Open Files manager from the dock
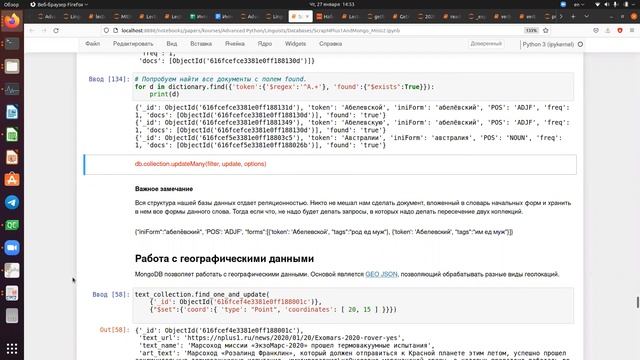 12,66
